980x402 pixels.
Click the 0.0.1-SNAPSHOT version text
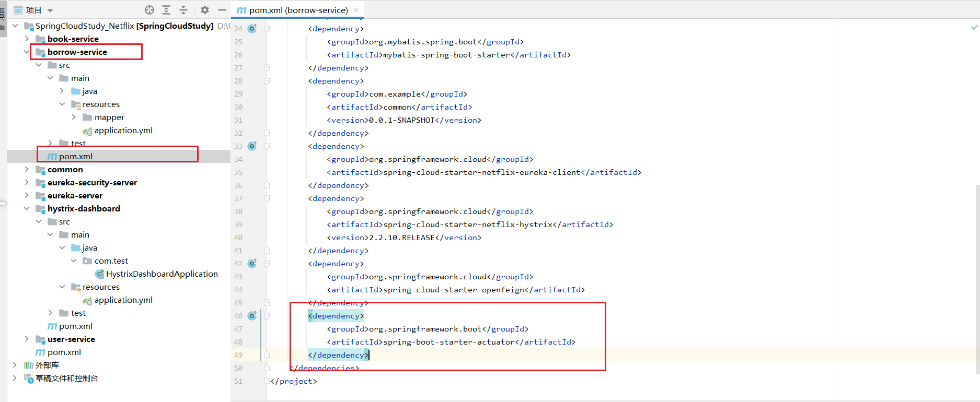pyautogui.click(x=402, y=120)
